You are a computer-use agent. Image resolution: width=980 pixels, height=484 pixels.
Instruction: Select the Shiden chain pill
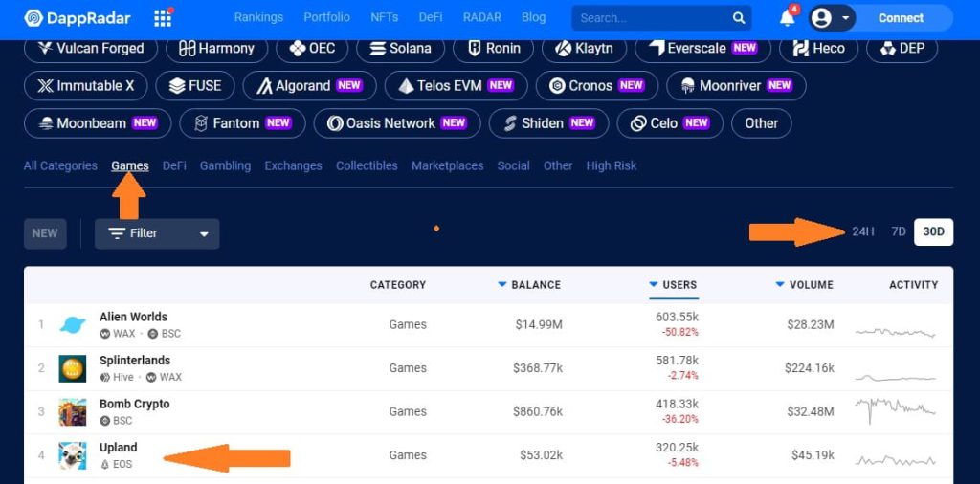tap(548, 123)
